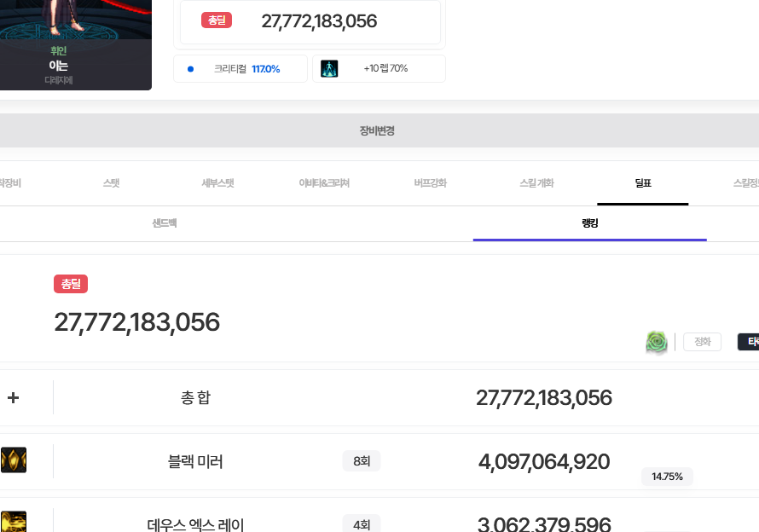Switch to the 스탯 tab
Viewport: 759px width, 532px height.
(111, 183)
